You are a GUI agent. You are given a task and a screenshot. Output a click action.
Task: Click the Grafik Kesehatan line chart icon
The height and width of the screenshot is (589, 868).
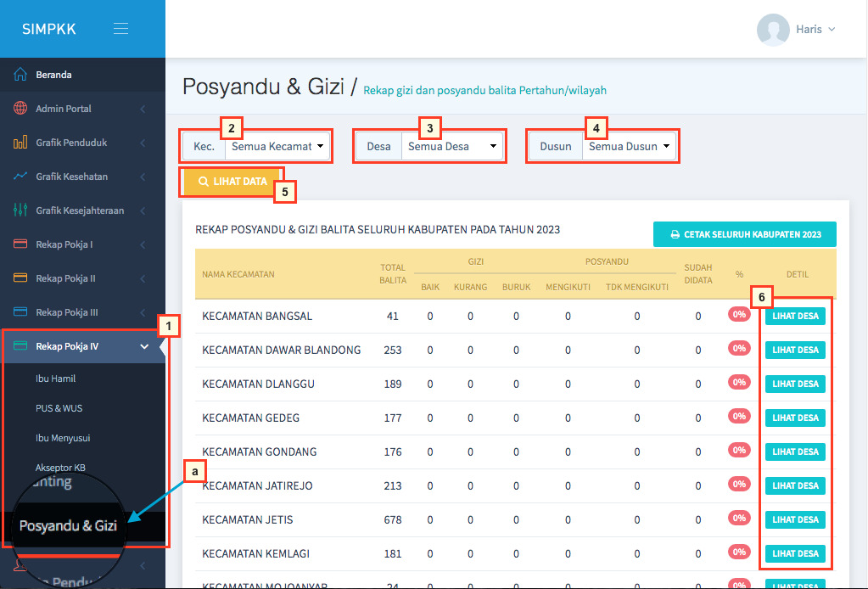pos(20,177)
